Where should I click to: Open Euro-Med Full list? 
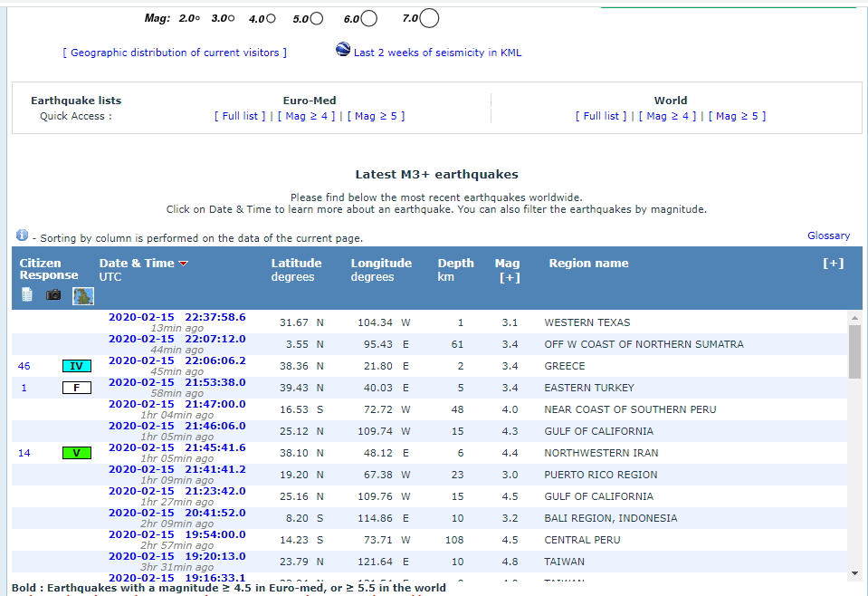click(x=240, y=116)
